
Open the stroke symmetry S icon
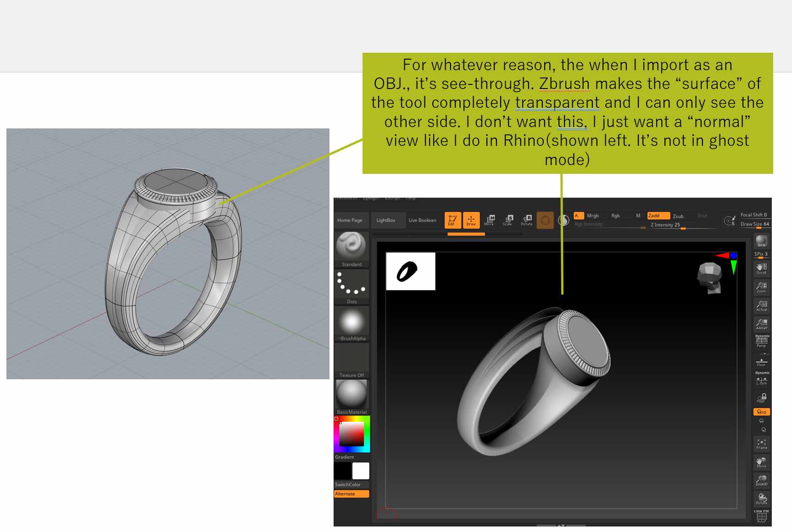coord(730,221)
